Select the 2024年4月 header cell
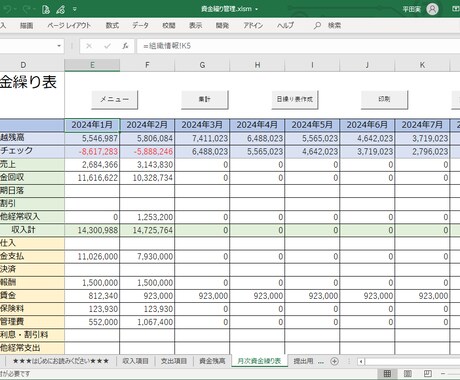The image size is (460, 380). (257, 125)
